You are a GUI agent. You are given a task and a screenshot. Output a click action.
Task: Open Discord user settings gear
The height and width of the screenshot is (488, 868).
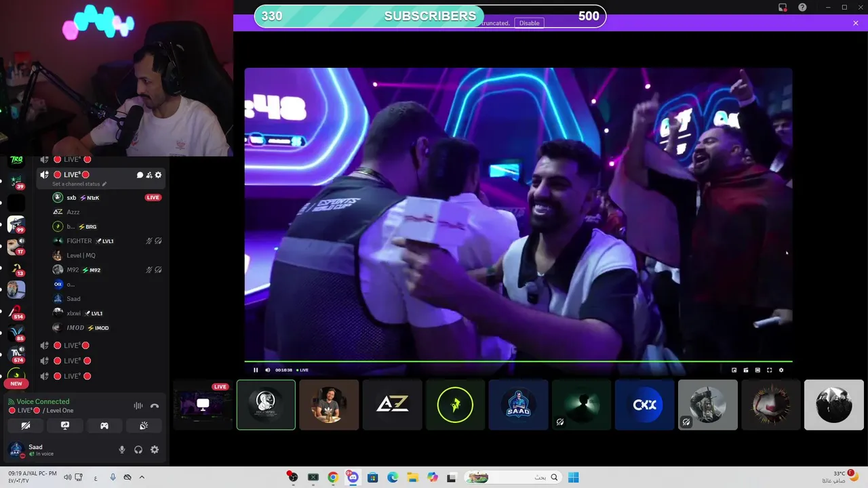click(x=155, y=449)
